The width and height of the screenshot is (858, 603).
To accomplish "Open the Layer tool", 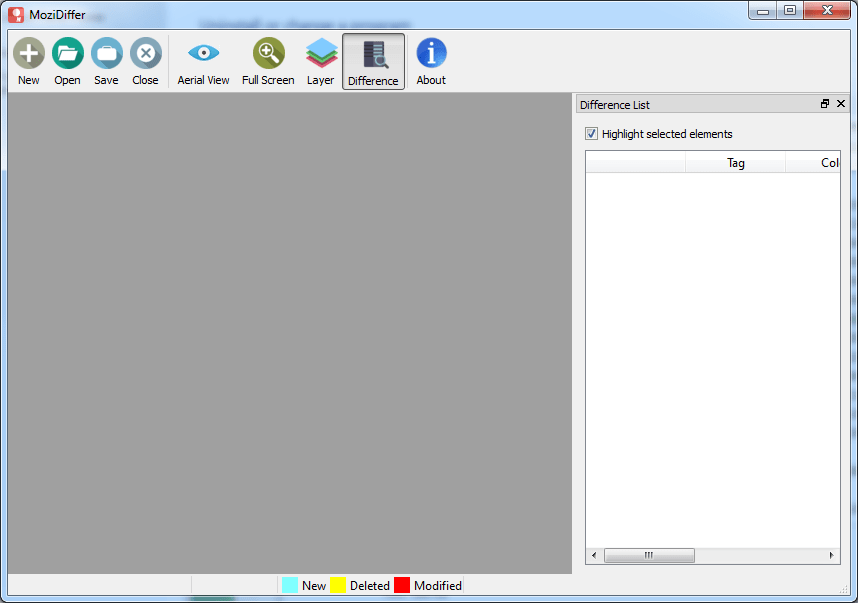I will pyautogui.click(x=321, y=52).
